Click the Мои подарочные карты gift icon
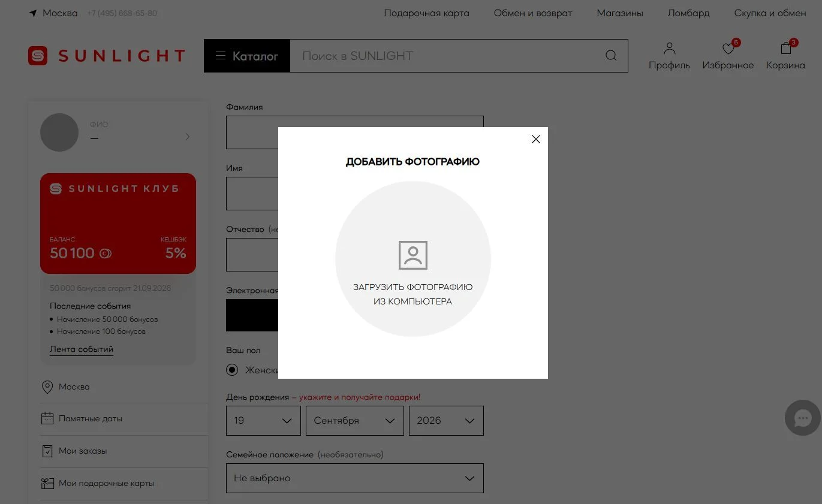The image size is (822, 504). (x=47, y=484)
